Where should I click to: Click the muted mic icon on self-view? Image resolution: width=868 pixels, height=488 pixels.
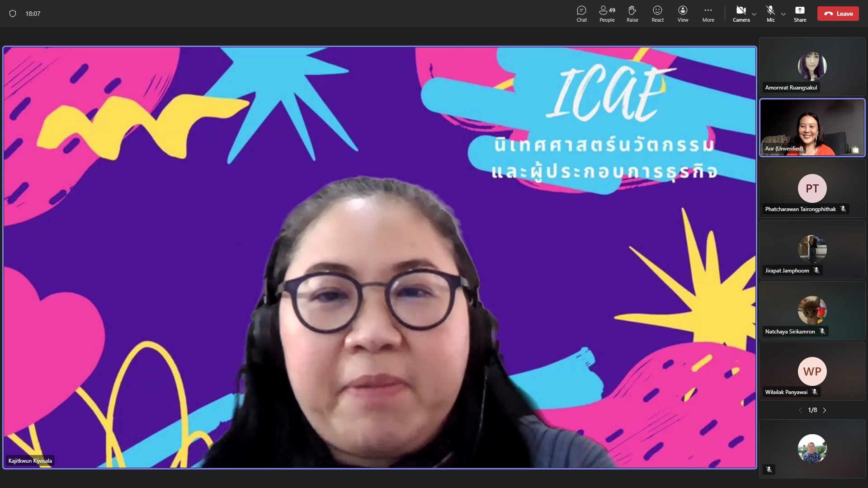tap(769, 469)
